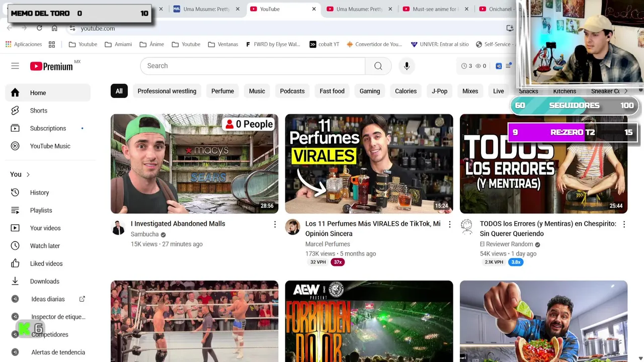The width and height of the screenshot is (644, 362).
Task: Select the Podcasts filter chip
Action: pyautogui.click(x=292, y=91)
